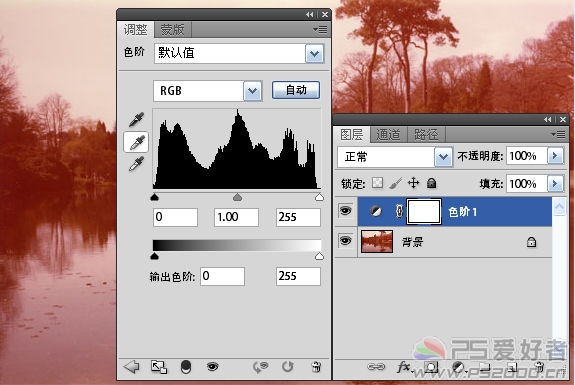Viewport: 575px width, 385px height.
Task: Select the white point eyedropper
Action: (136, 164)
